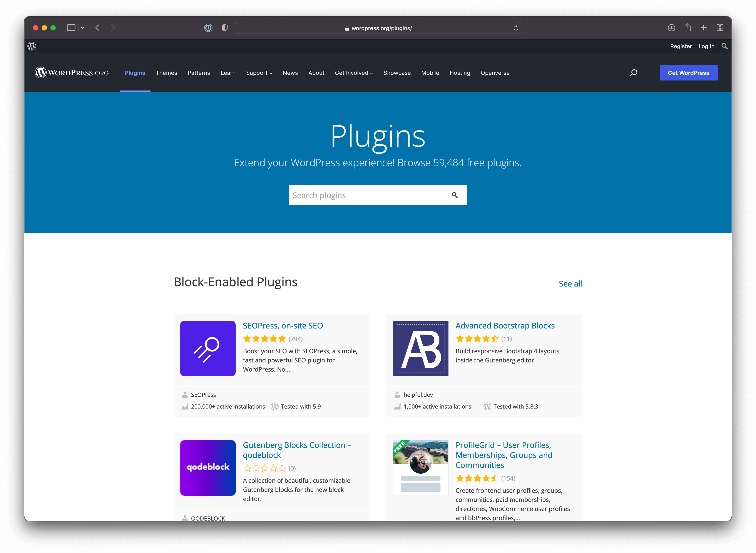Screen dimensions: 756x553
Task: Click the privacy shield icon in address bar
Action: coord(225,28)
